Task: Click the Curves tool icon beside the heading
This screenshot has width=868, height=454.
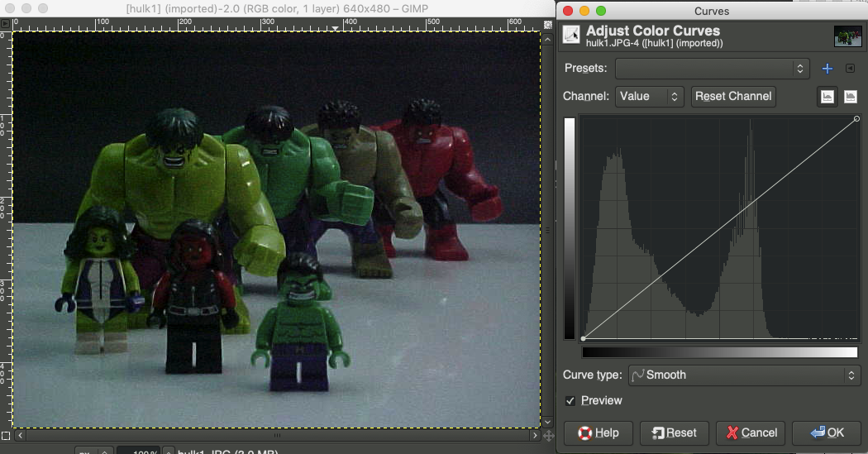Action: coord(571,35)
